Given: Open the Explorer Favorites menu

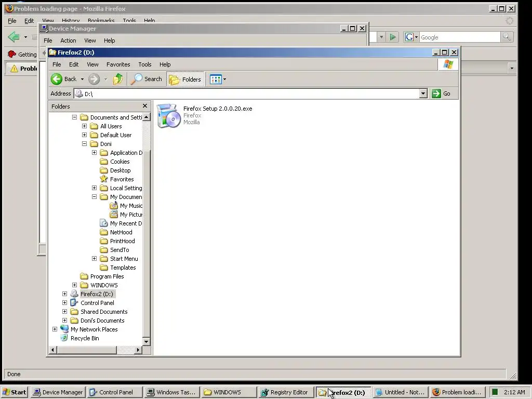Looking at the screenshot, I should point(118,64).
